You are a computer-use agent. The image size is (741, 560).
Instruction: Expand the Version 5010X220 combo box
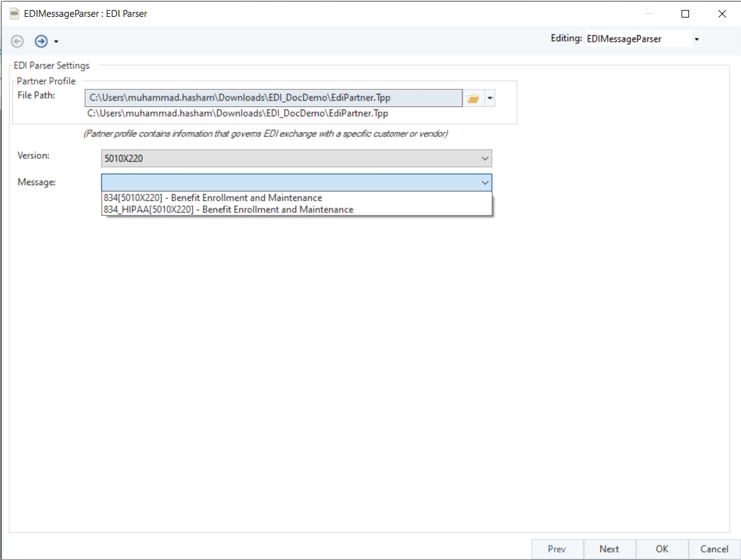click(x=296, y=158)
